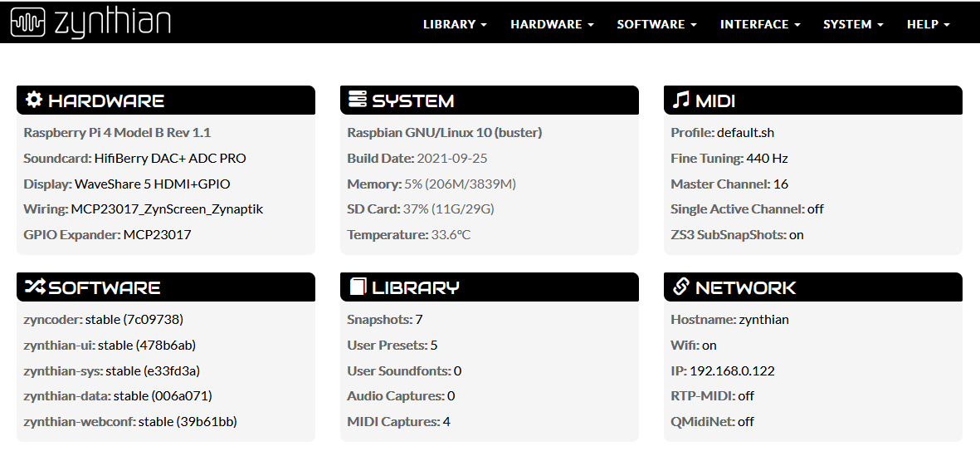Click the zynthian brand name text

click(113, 22)
